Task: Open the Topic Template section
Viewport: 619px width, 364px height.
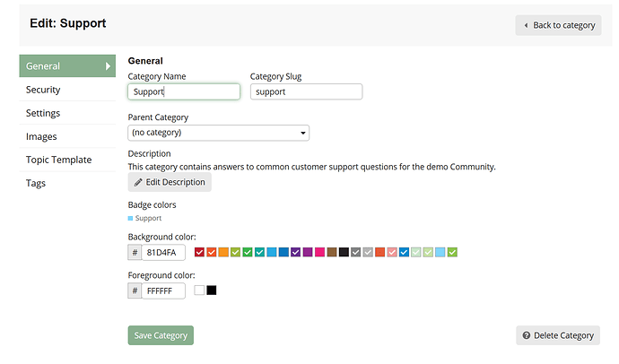Action: [x=67, y=160]
